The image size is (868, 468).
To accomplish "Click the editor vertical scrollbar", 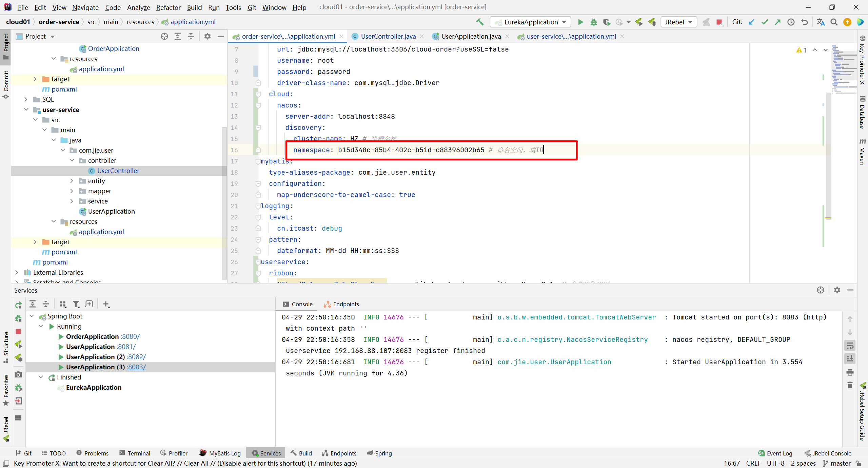I will click(x=829, y=156).
